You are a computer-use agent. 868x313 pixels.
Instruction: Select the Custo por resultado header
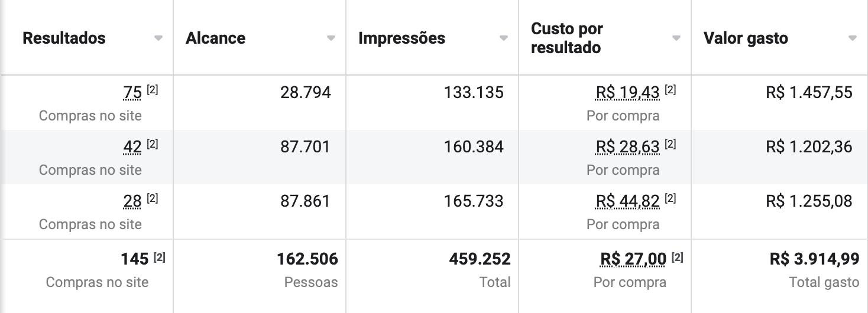566,38
